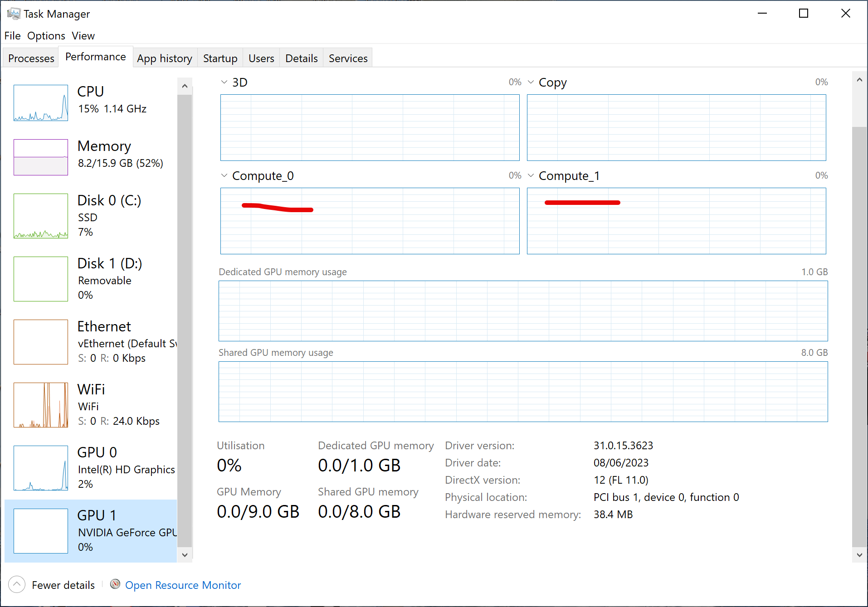Click the Shared GPU memory usage graph
The image size is (868, 607).
pyautogui.click(x=523, y=392)
